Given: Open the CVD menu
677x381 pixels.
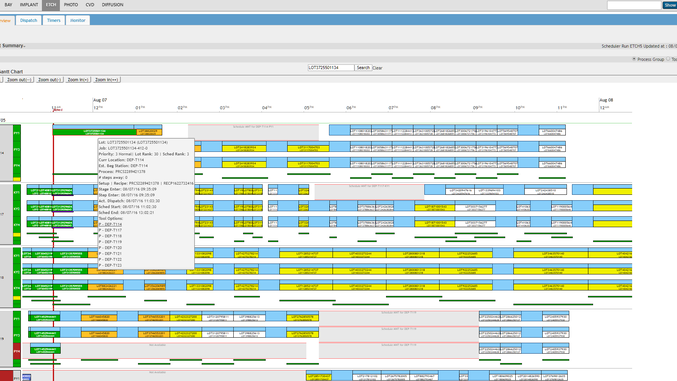Looking at the screenshot, I should pos(90,5).
